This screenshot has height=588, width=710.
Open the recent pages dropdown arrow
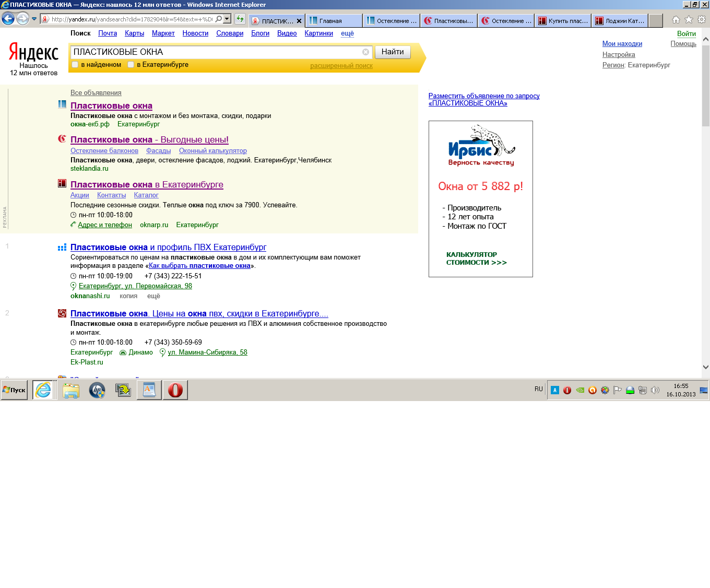point(34,19)
